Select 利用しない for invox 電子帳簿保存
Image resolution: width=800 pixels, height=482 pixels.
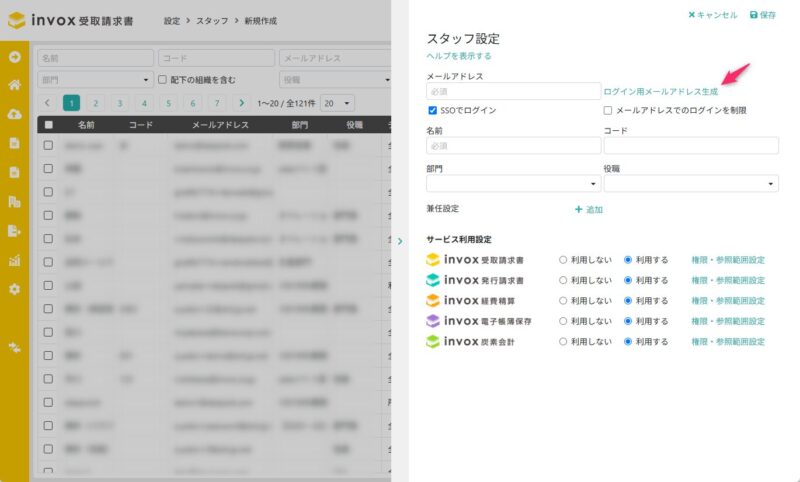point(563,321)
